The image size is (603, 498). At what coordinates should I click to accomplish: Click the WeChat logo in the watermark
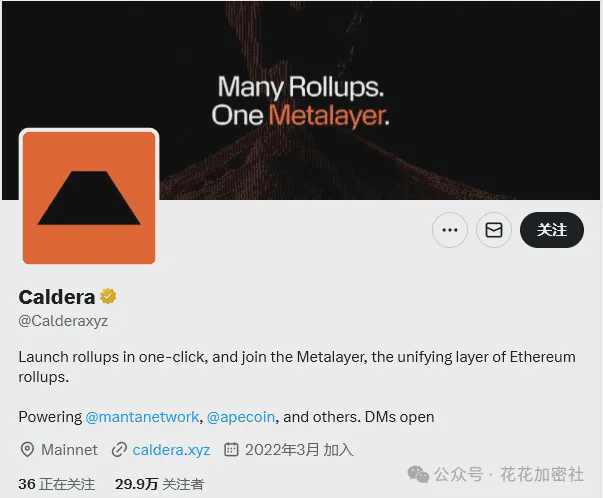[418, 474]
